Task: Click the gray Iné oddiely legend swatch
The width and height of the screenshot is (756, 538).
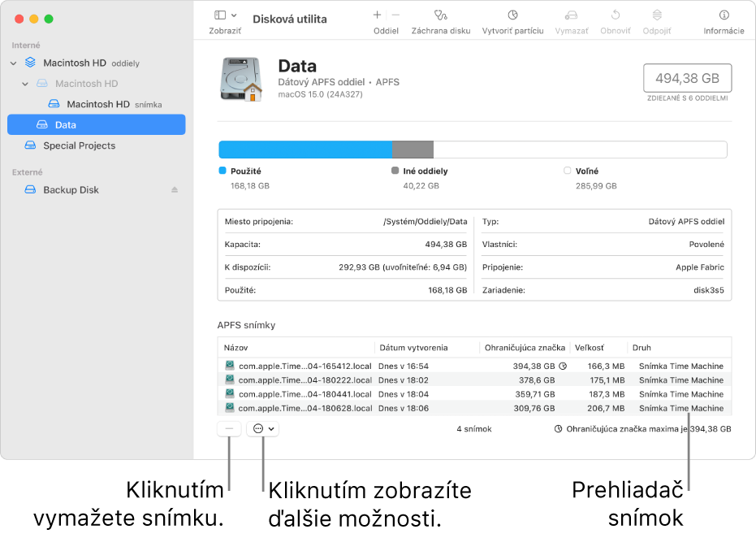Action: point(395,171)
